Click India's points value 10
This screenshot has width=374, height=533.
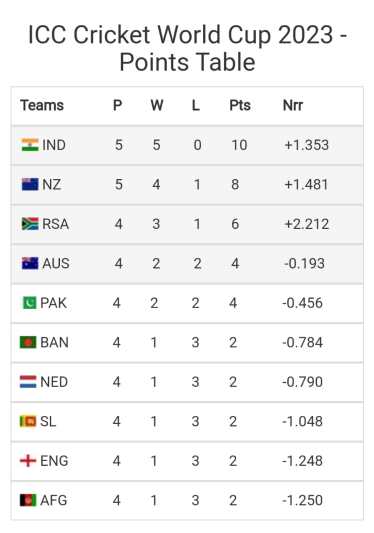(x=239, y=145)
